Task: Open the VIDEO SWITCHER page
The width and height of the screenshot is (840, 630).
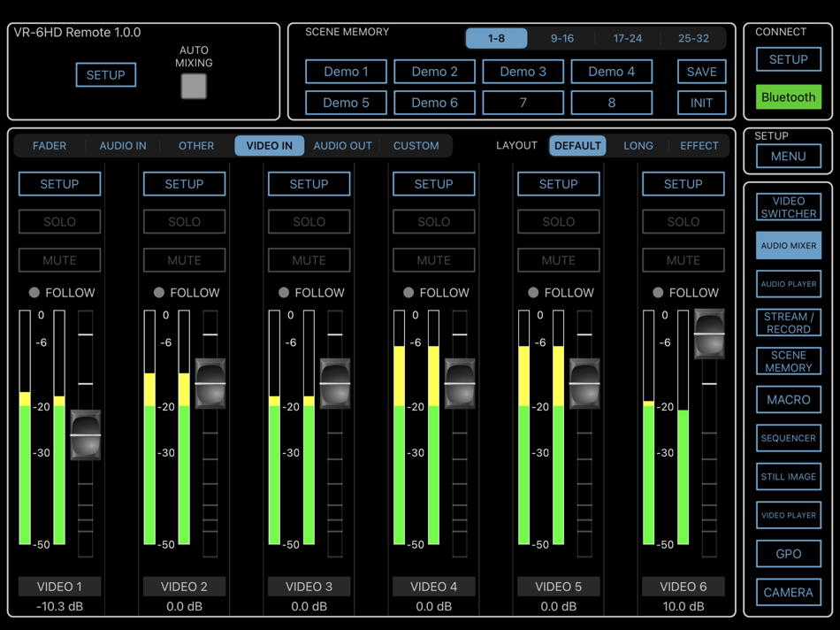Action: [x=789, y=207]
